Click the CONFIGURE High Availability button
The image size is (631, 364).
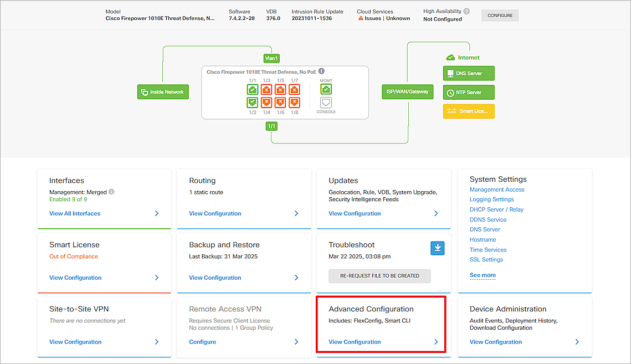point(499,15)
